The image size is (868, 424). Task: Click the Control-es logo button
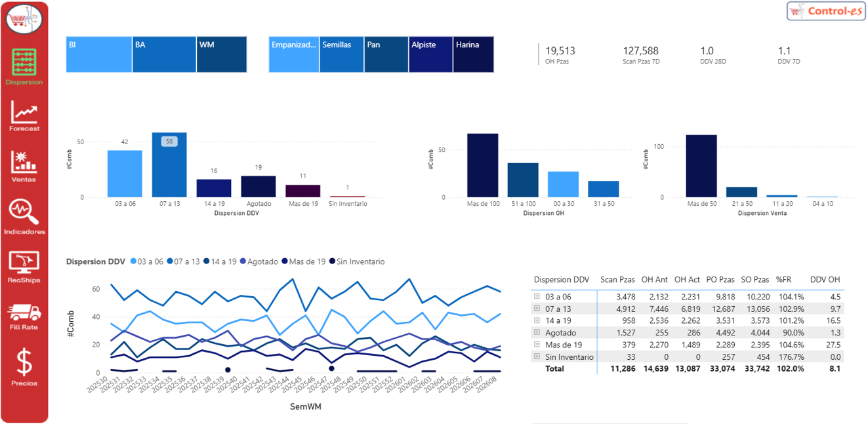(826, 11)
